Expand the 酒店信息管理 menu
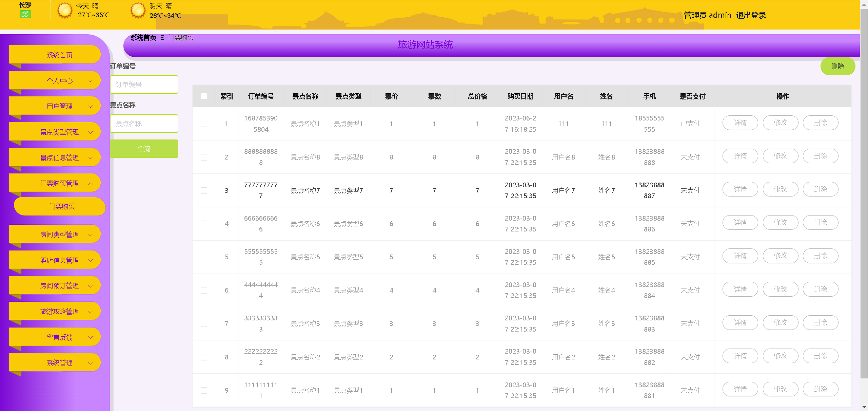Screen dimensions: 868x411 (x=59, y=260)
